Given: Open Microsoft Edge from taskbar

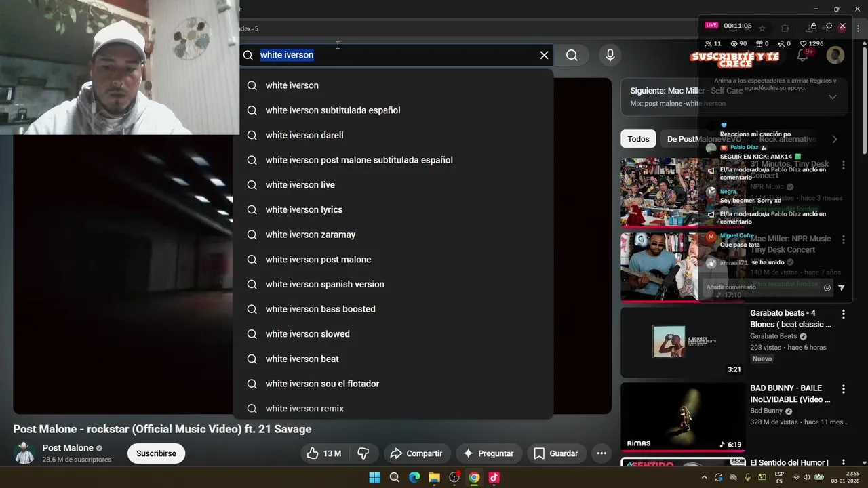Looking at the screenshot, I should (414, 477).
